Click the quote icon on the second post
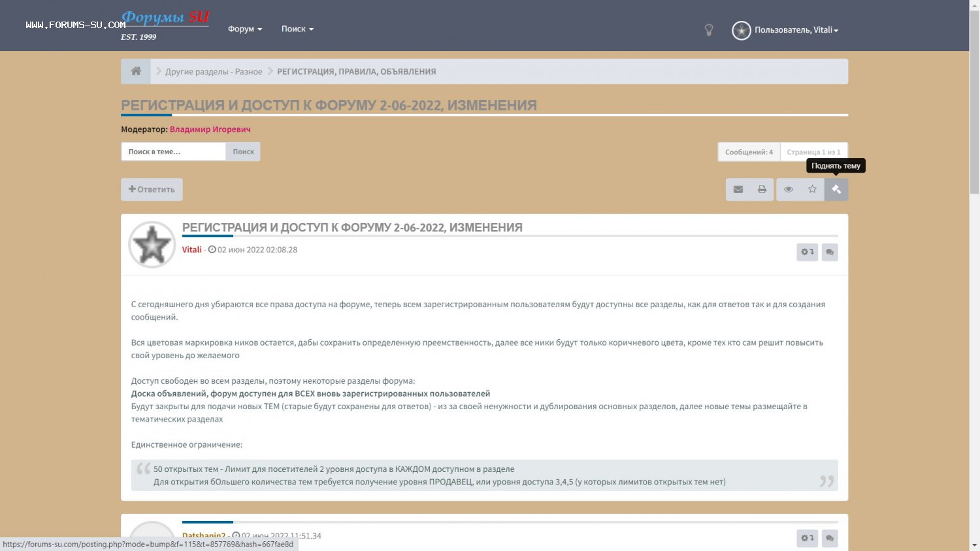Screen dimensions: 980x551 (830, 538)
